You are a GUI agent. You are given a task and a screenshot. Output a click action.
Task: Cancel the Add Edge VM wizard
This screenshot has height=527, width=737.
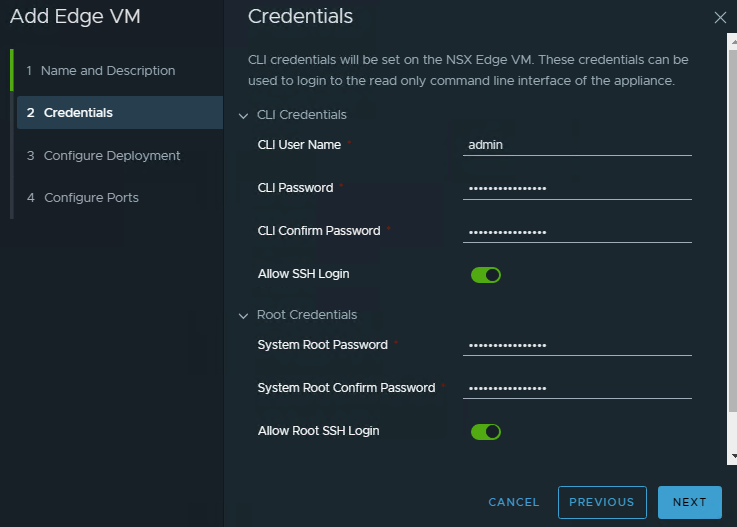[514, 502]
